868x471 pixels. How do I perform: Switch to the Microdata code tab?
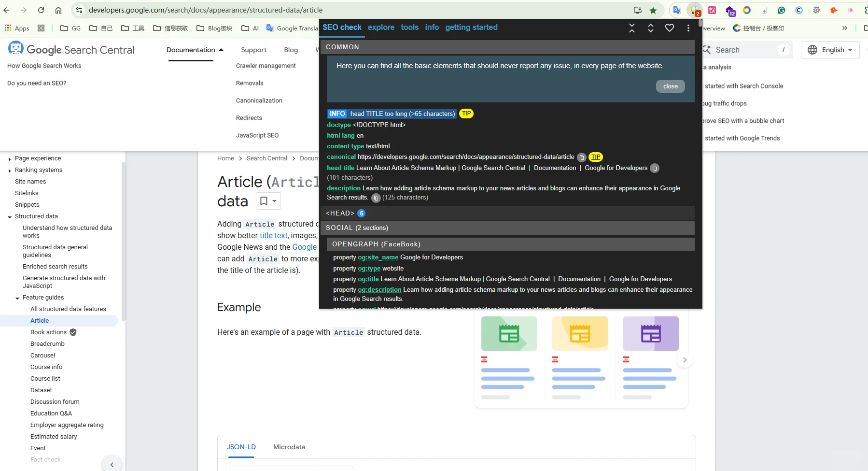pyautogui.click(x=289, y=447)
